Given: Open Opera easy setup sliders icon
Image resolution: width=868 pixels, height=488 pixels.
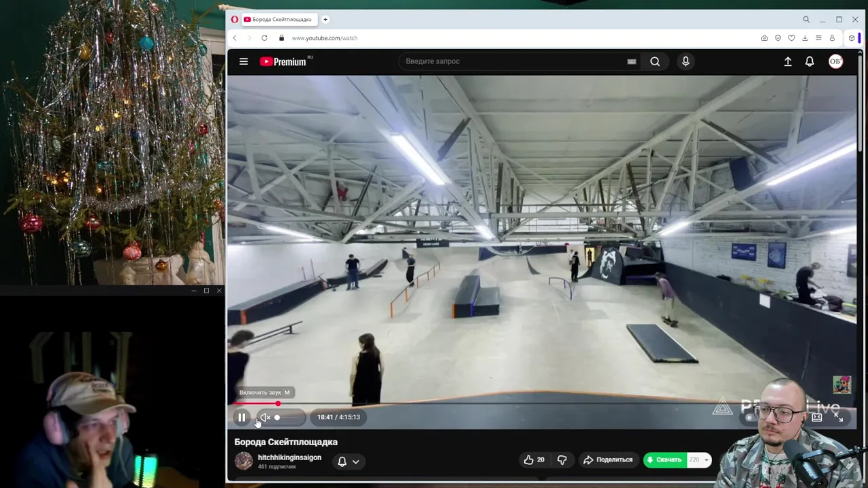Looking at the screenshot, I should pyautogui.click(x=818, y=38).
